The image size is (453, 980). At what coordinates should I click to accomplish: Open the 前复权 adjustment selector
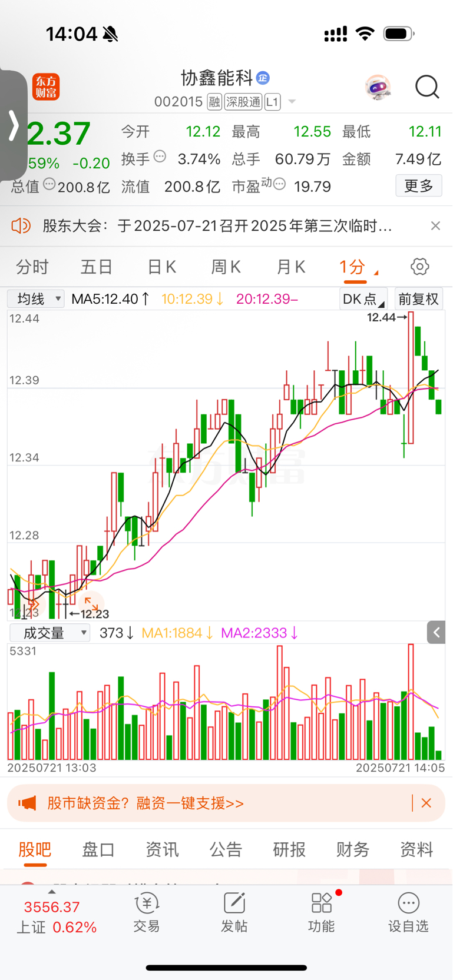418,299
